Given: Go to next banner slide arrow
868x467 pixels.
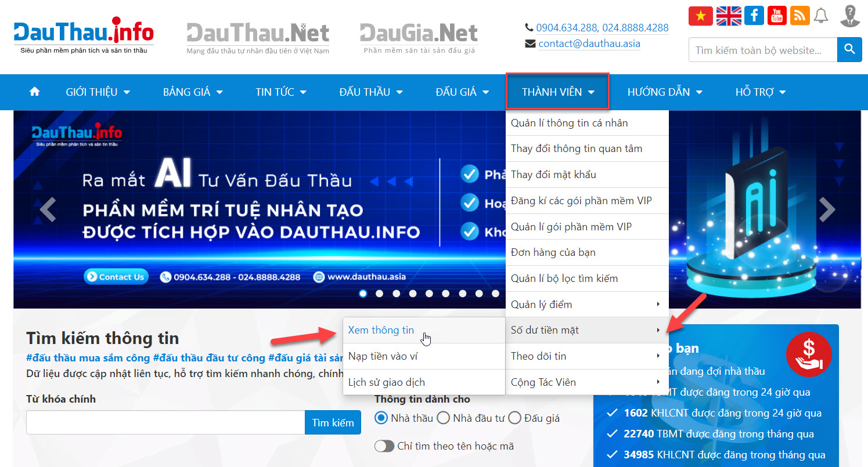Looking at the screenshot, I should click(827, 209).
